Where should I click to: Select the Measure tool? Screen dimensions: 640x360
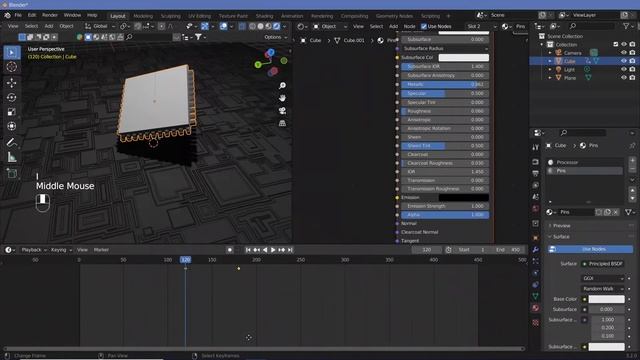pyautogui.click(x=11, y=157)
